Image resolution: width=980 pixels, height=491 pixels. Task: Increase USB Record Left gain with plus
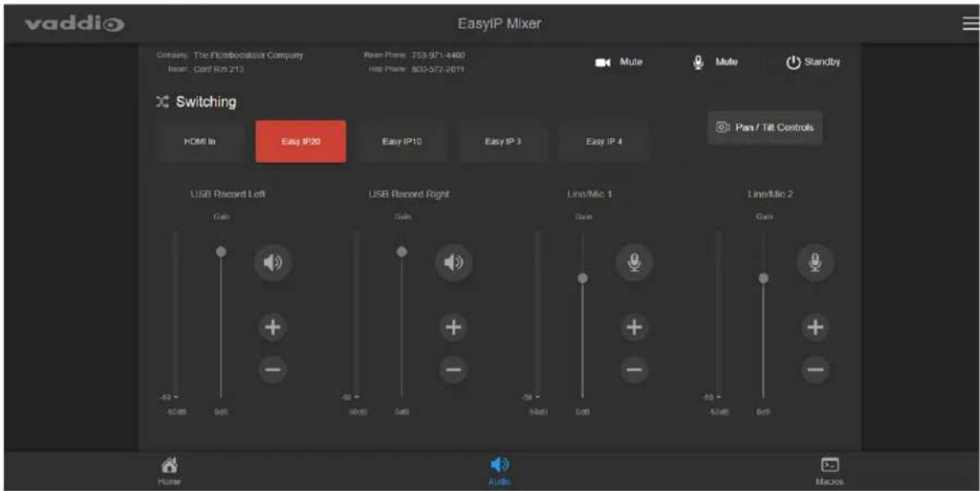point(272,327)
